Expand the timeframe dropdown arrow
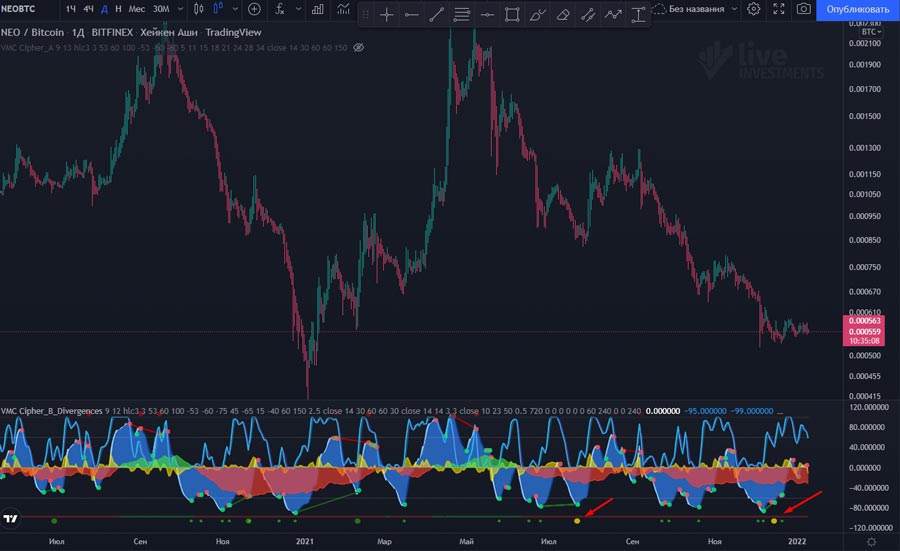Image resolution: width=900 pixels, height=551 pixels. click(181, 9)
